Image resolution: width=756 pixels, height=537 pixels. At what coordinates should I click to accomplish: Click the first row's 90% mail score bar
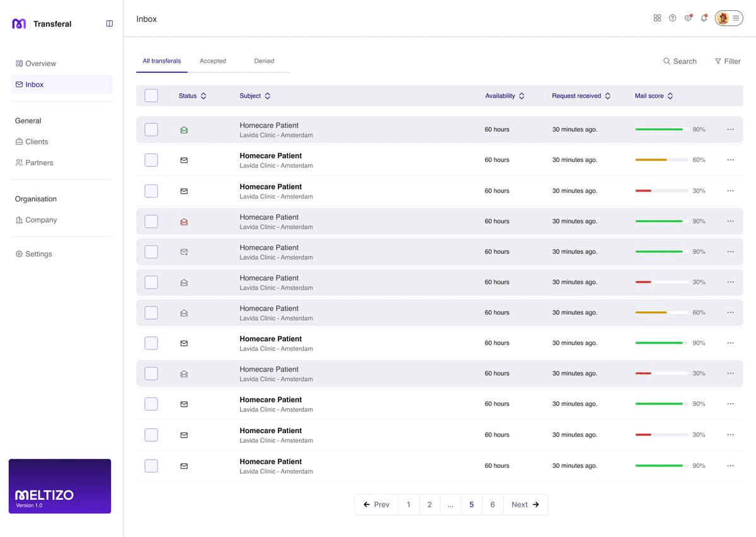(x=659, y=130)
